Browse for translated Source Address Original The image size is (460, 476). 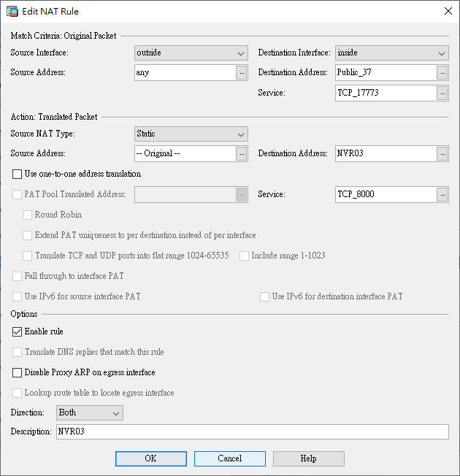241,153
